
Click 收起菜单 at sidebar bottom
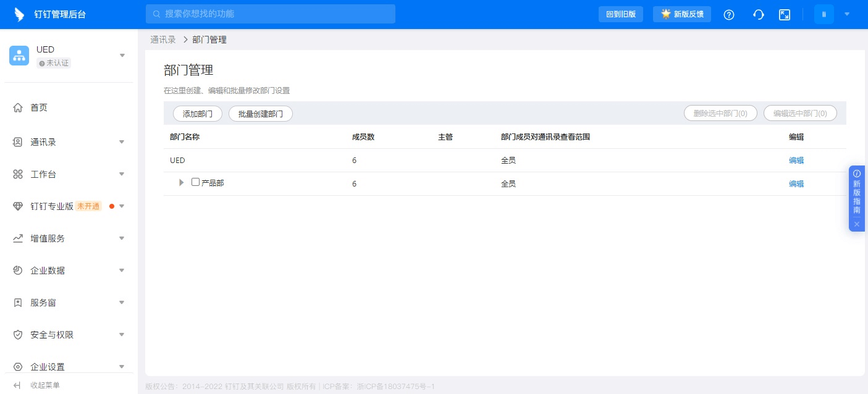45,385
